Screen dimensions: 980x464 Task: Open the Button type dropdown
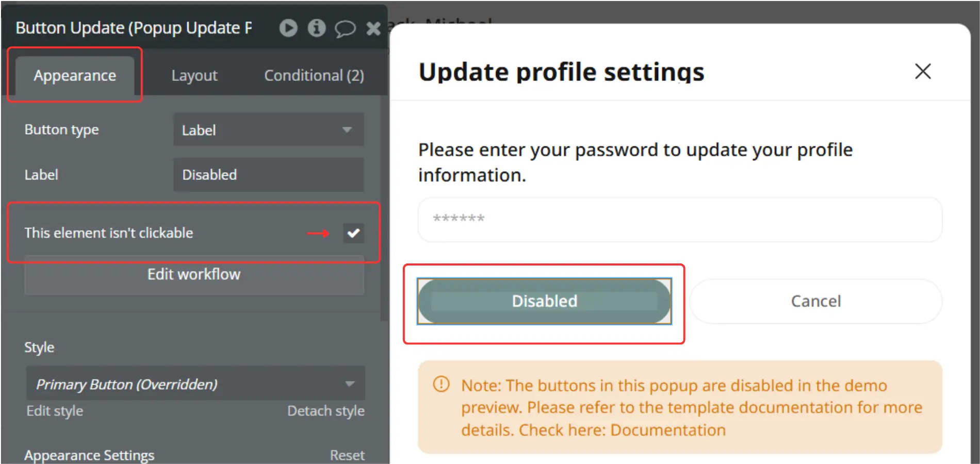[x=268, y=130]
